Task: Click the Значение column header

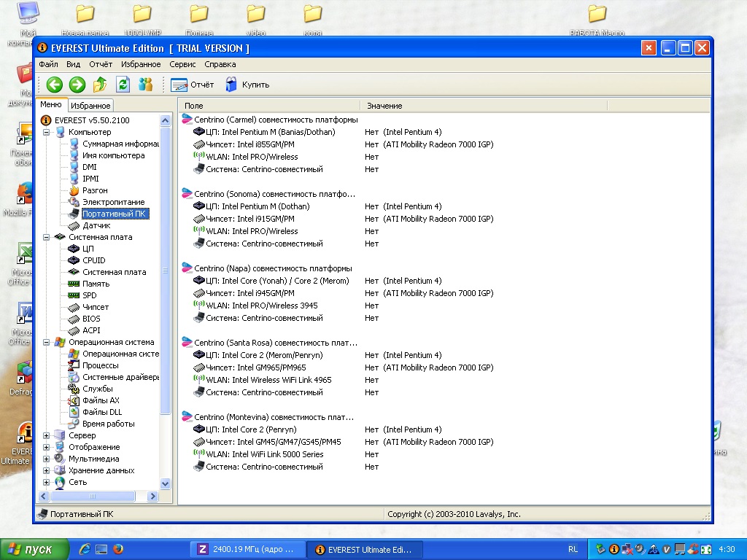Action: (484, 106)
